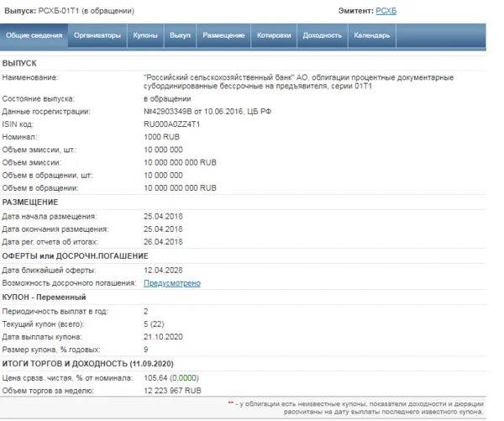Open the Предусмотрено early redemption link
504x421 pixels.
tap(172, 283)
